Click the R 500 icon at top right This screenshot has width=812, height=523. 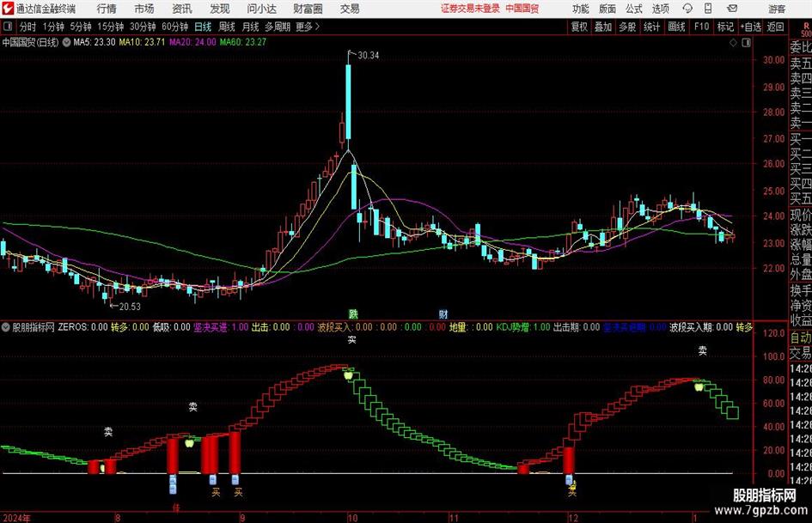coord(806,29)
